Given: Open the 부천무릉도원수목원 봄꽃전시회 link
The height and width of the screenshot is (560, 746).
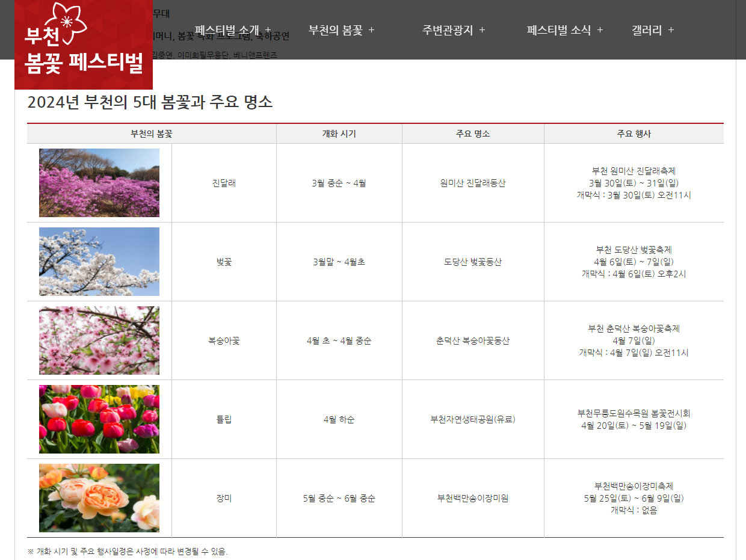Looking at the screenshot, I should [x=633, y=414].
